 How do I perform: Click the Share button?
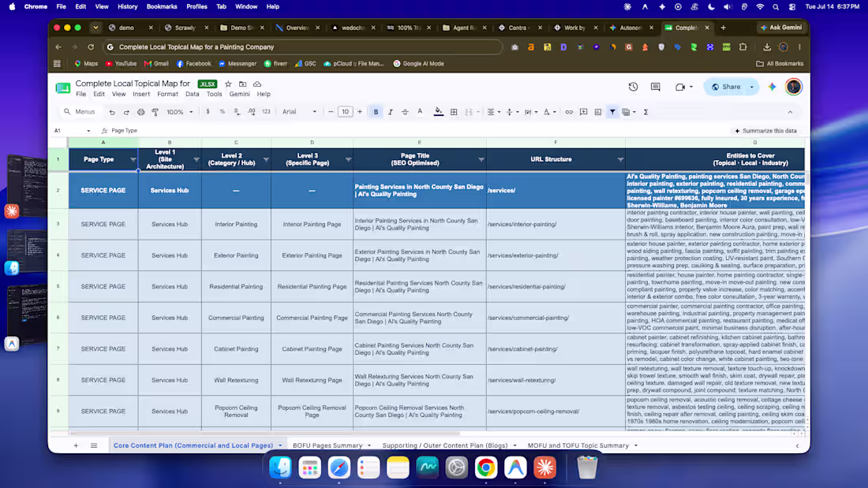tap(726, 87)
